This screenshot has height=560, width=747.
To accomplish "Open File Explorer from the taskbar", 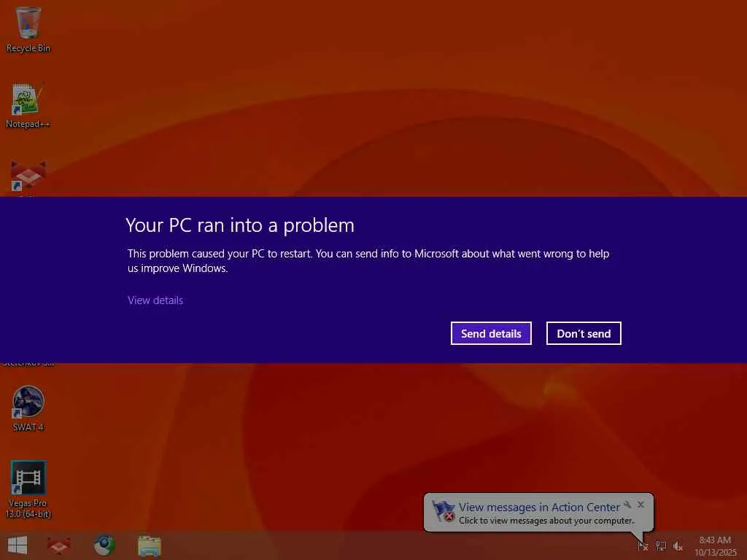I will 150,545.
